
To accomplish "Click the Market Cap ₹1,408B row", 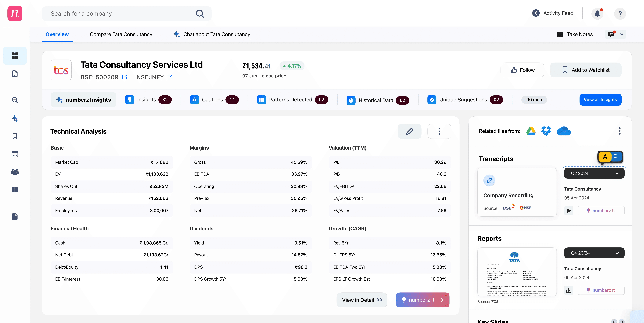I will [112, 162].
